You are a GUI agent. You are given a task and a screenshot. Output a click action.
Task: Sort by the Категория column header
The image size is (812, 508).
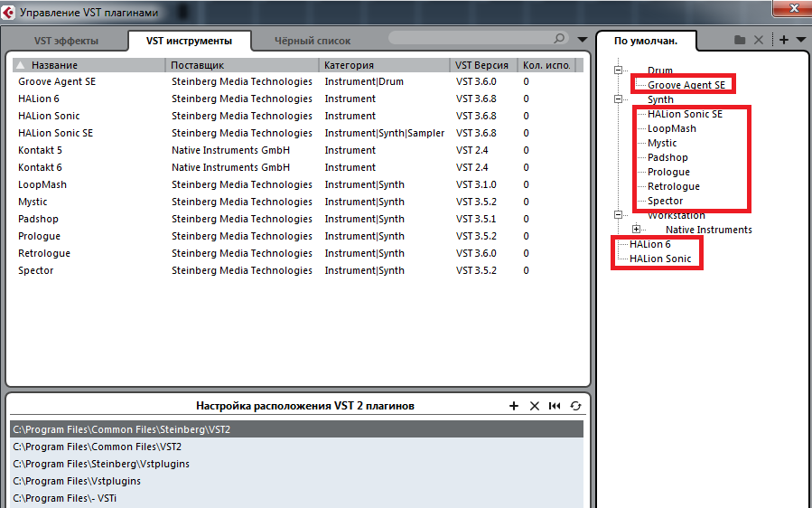384,65
